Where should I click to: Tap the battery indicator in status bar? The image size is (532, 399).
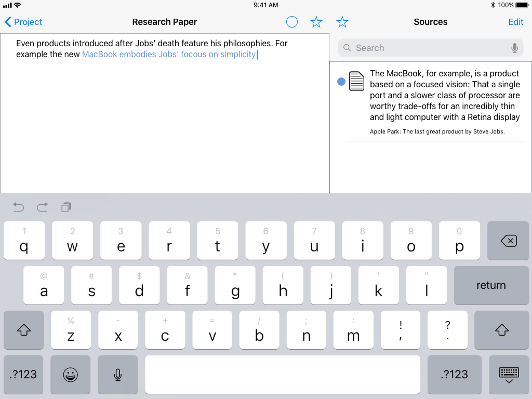[x=523, y=5]
